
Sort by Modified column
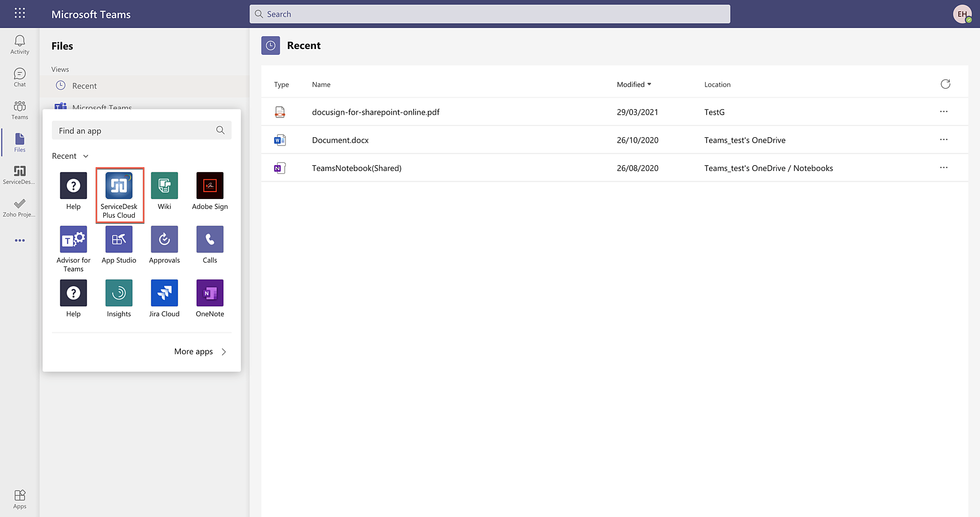(634, 84)
